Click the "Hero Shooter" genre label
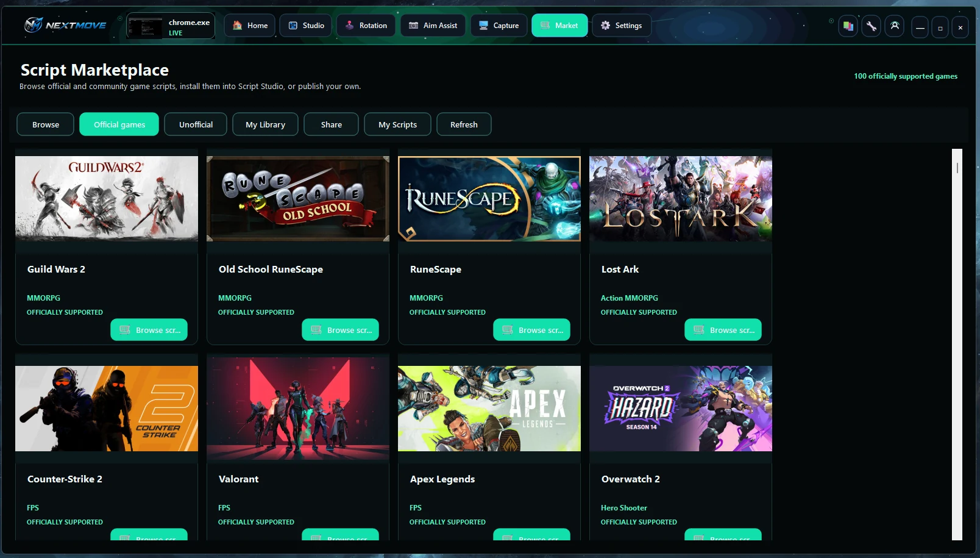Viewport: 980px width, 558px height. (x=624, y=508)
